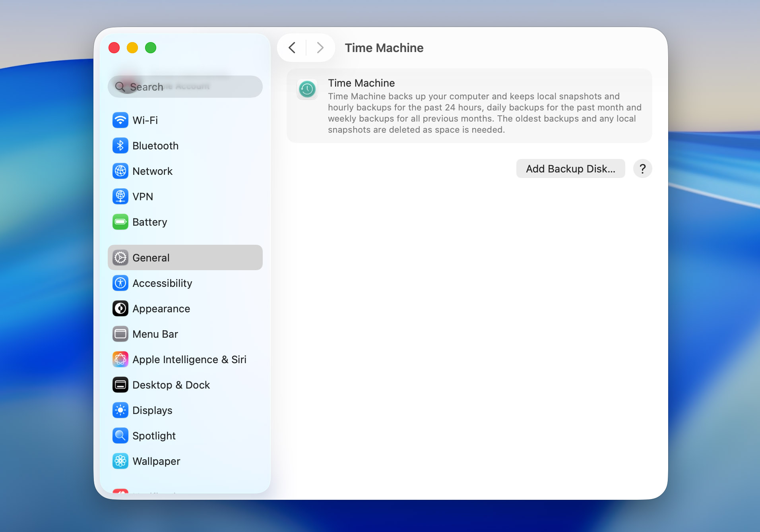Click the Displays sun icon
Screen dimensions: 760x532
(x=120, y=410)
